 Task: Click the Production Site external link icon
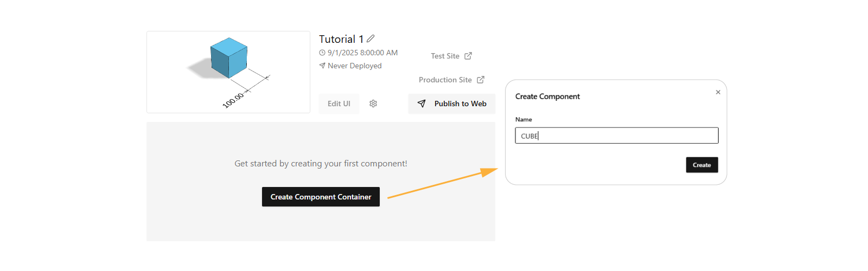[481, 80]
